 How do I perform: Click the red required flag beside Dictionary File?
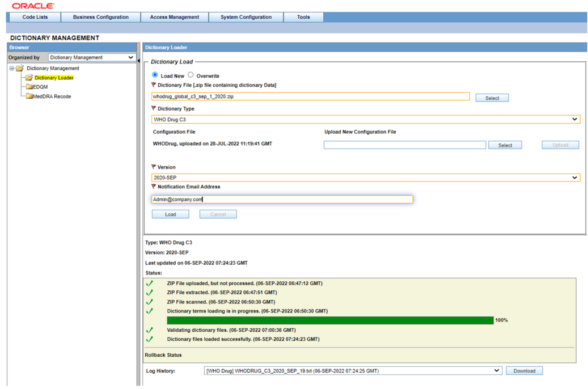(153, 84)
